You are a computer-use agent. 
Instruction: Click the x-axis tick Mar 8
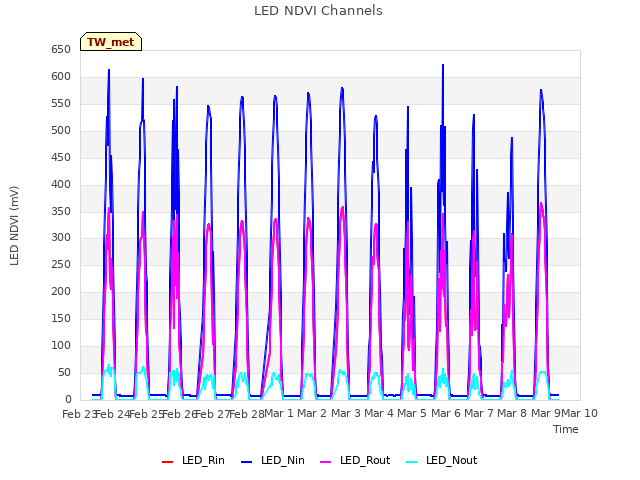512,413
